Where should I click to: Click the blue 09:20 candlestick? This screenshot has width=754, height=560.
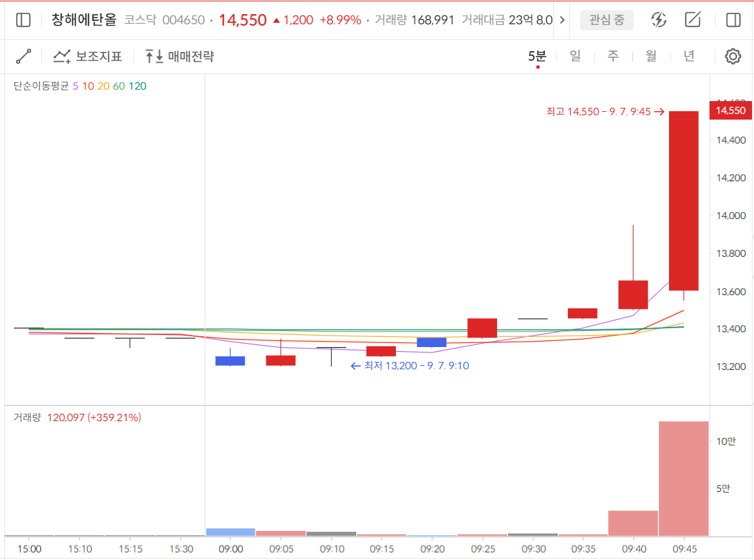[432, 342]
